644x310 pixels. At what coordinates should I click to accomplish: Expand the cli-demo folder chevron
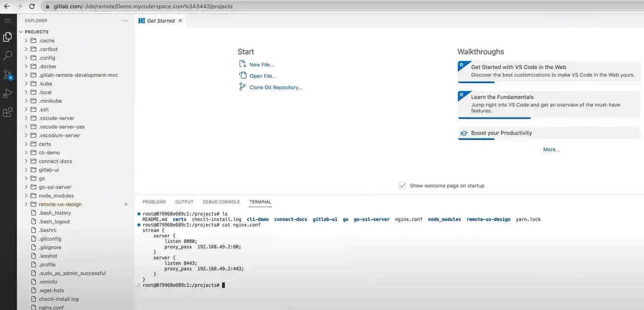pos(26,152)
